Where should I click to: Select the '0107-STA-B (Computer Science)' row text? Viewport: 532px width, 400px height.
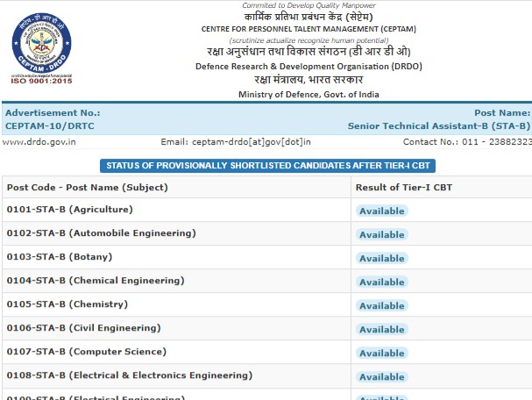click(87, 352)
